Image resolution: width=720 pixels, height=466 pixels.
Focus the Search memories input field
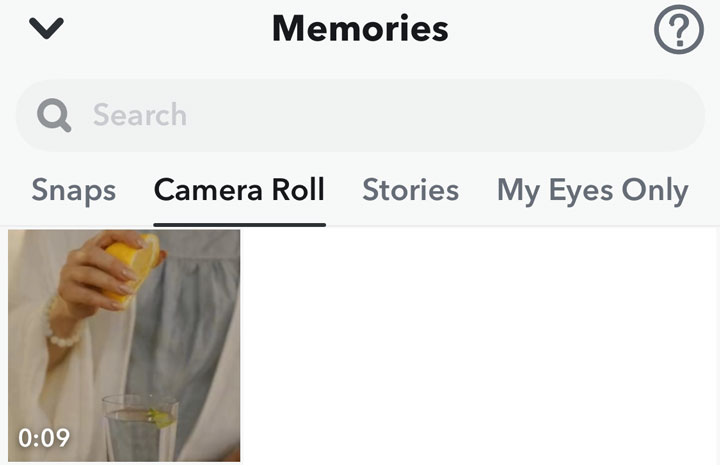click(360, 115)
